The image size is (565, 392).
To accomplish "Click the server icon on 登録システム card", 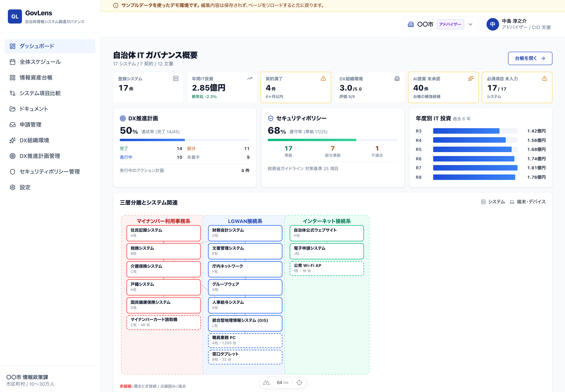I will [x=176, y=78].
